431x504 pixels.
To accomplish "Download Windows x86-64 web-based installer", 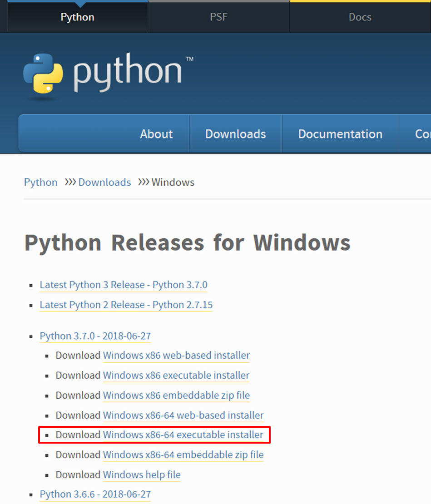I will point(183,415).
